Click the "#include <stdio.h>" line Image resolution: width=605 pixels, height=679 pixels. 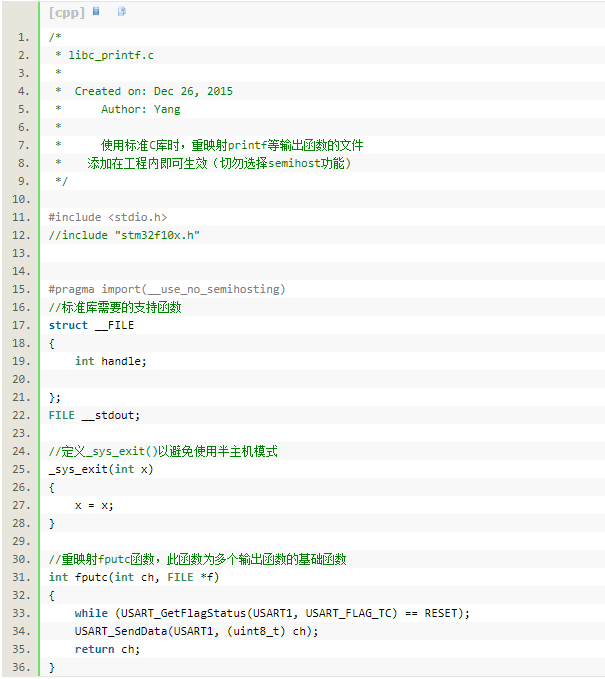pyautogui.click(x=107, y=217)
